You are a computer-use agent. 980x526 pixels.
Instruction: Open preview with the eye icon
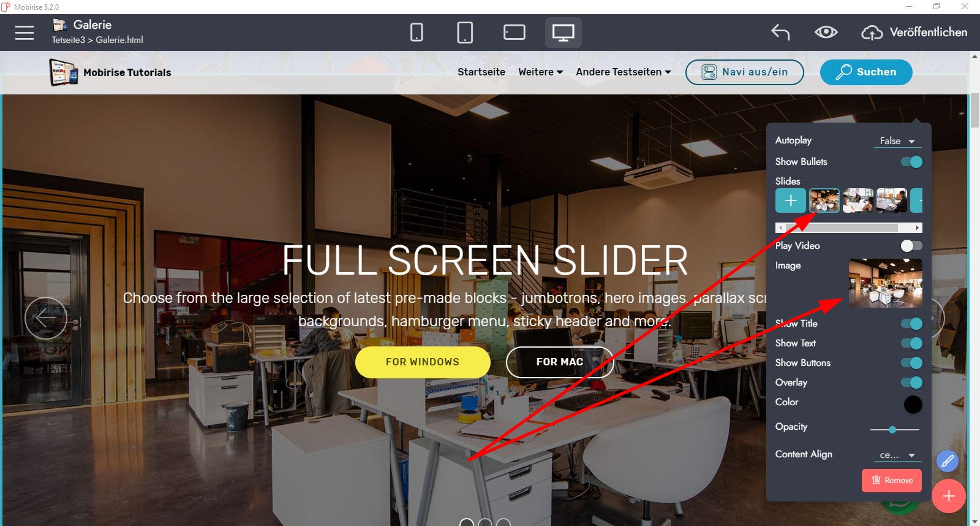pos(826,32)
